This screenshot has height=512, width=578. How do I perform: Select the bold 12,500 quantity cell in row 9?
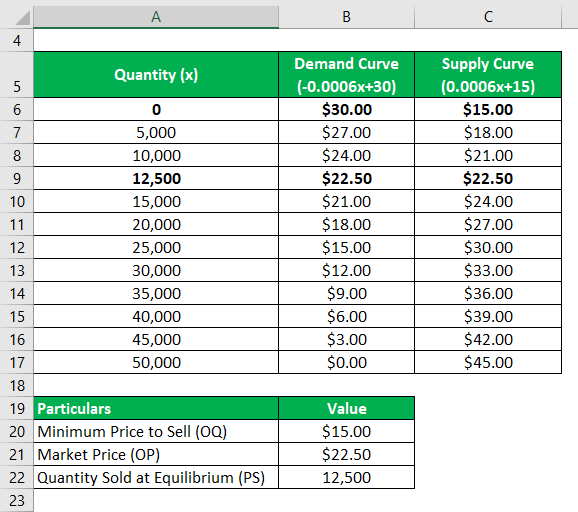click(x=156, y=178)
